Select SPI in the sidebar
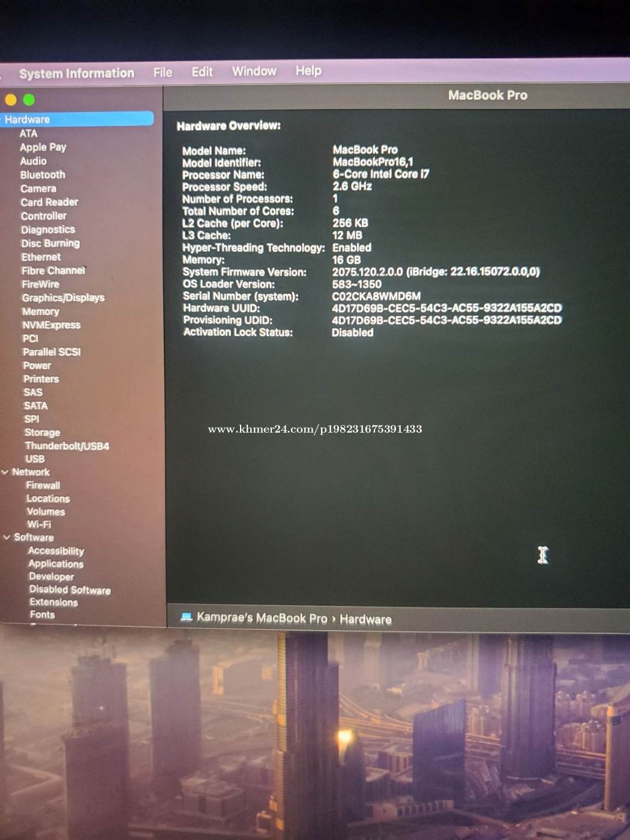The height and width of the screenshot is (840, 630). 31,419
